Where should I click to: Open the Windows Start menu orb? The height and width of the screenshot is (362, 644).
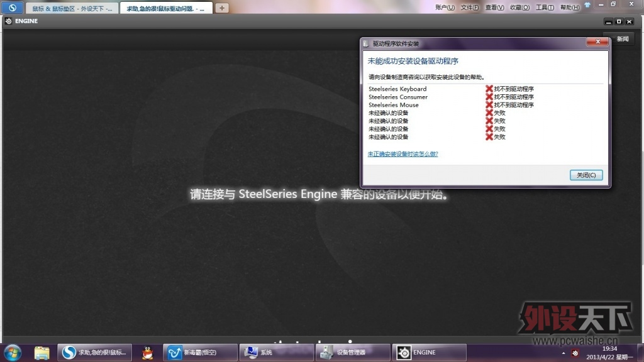[x=13, y=353]
